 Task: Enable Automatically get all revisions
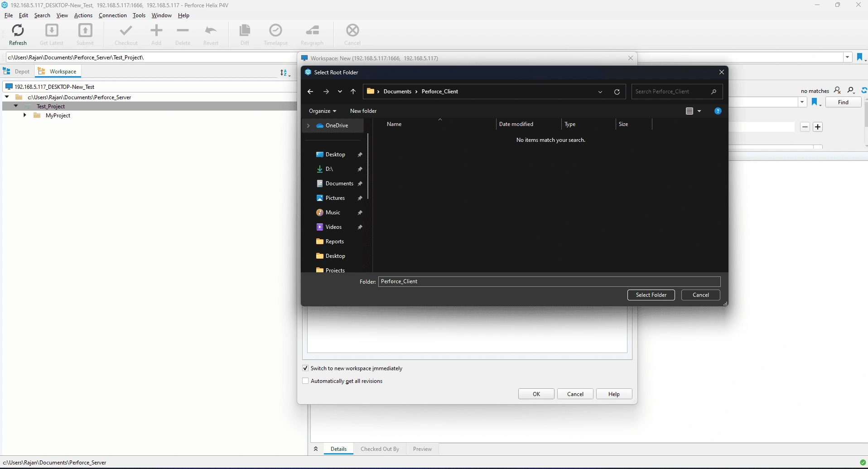(x=305, y=381)
